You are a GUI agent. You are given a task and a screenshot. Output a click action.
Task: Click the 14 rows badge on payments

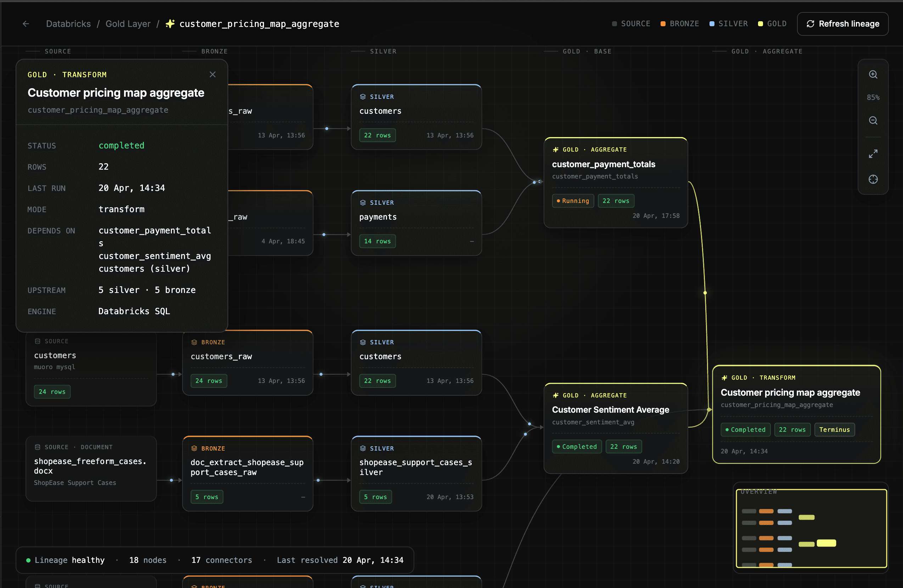tap(377, 241)
